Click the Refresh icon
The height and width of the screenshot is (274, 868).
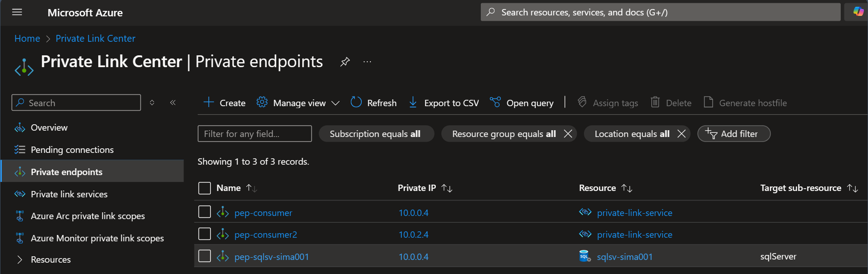pyautogui.click(x=356, y=103)
